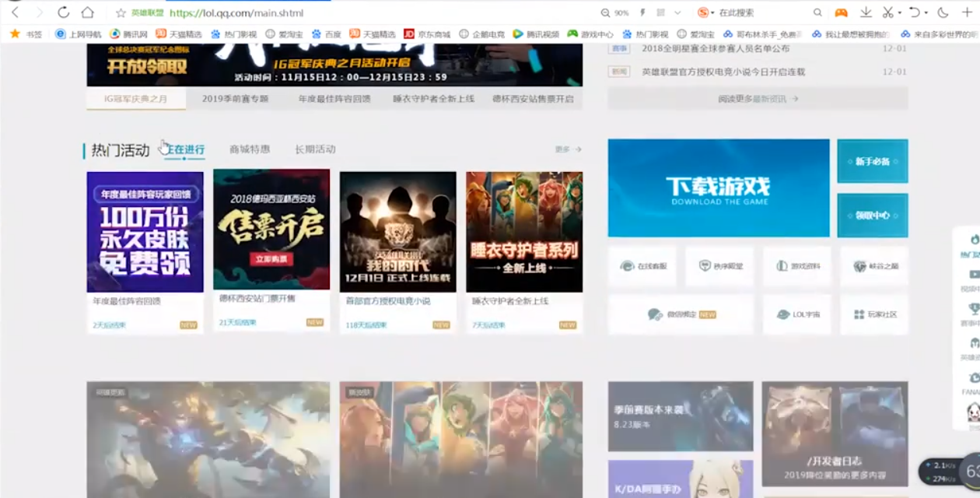Screen dimensions: 980x498
Task: Toggle the lightning speed mode icon
Action: click(x=642, y=13)
